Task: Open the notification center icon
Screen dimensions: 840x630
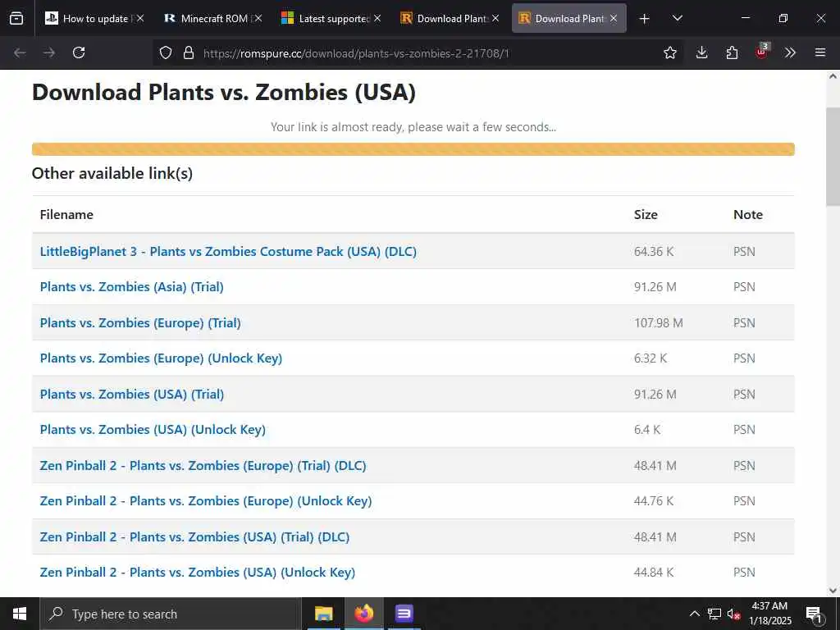Action: (814, 614)
